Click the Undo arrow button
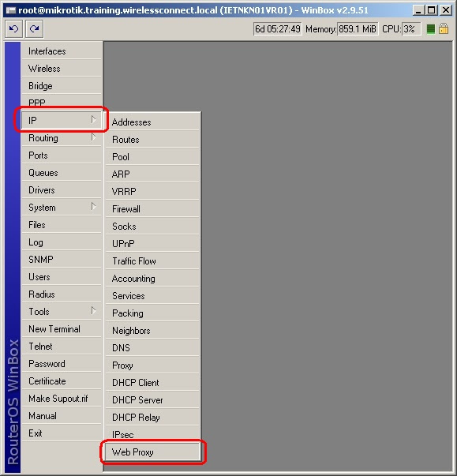The image size is (457, 476). [x=13, y=29]
